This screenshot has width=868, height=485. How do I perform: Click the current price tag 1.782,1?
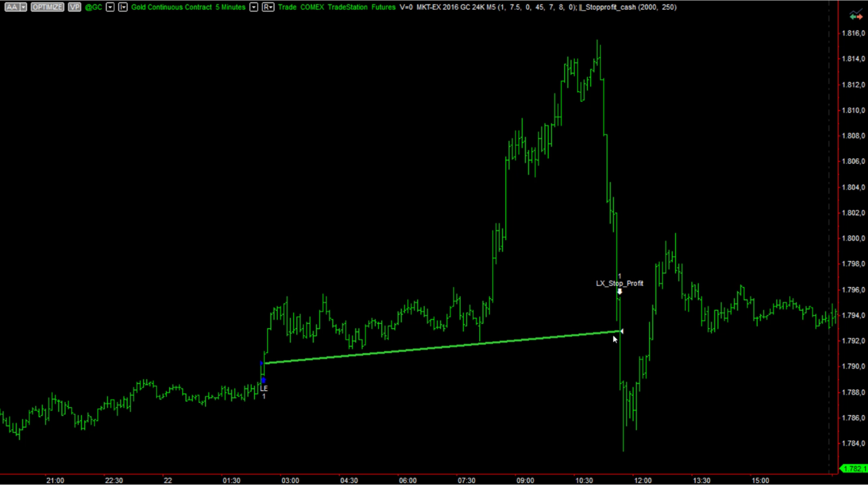tap(854, 469)
